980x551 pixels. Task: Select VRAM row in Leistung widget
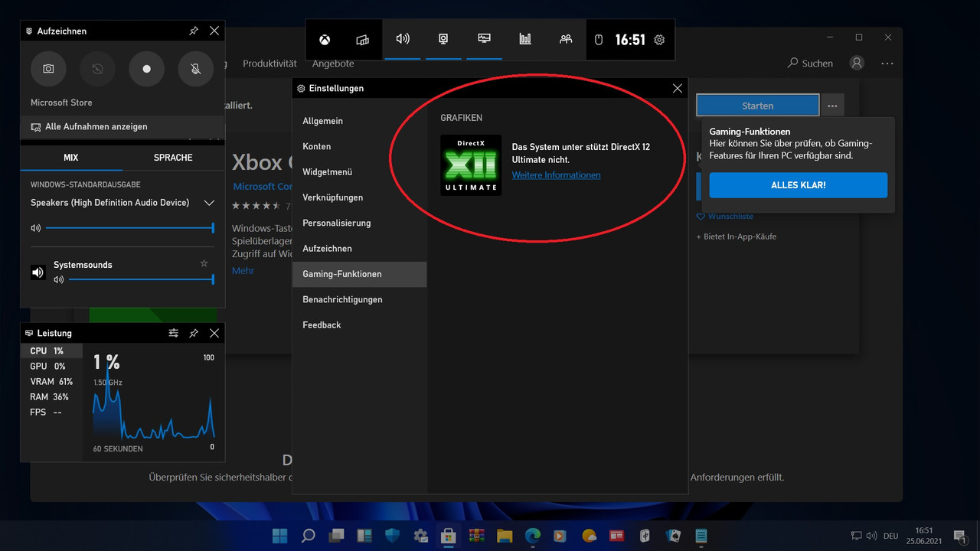coord(51,382)
